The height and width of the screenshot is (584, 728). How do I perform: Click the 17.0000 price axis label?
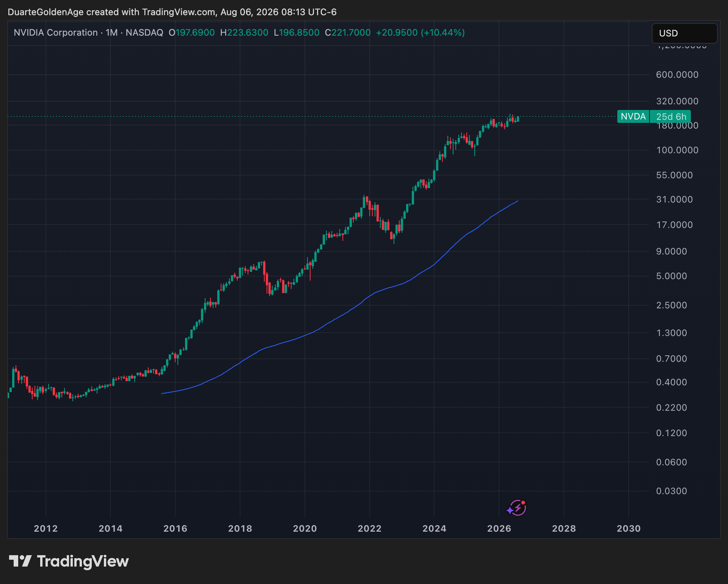click(x=675, y=225)
